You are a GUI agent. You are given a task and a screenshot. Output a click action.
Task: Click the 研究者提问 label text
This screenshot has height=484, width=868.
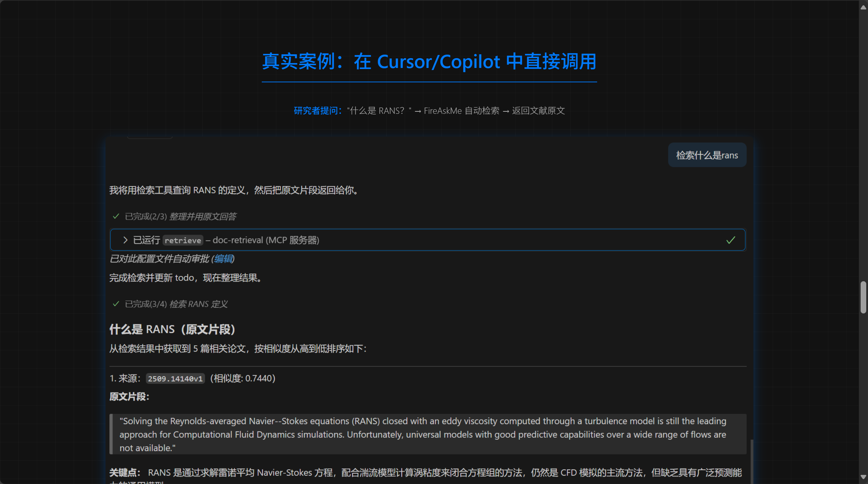pyautogui.click(x=317, y=111)
